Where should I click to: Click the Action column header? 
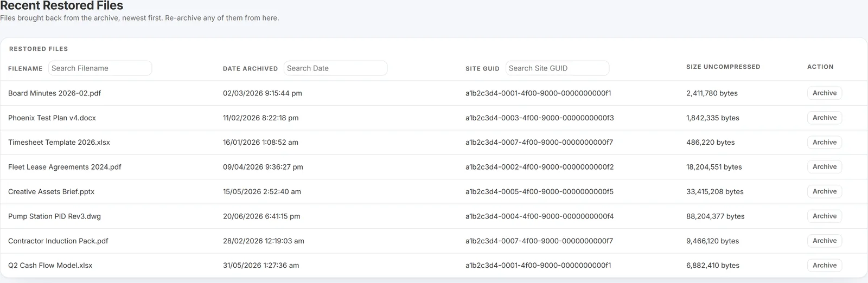(x=820, y=67)
